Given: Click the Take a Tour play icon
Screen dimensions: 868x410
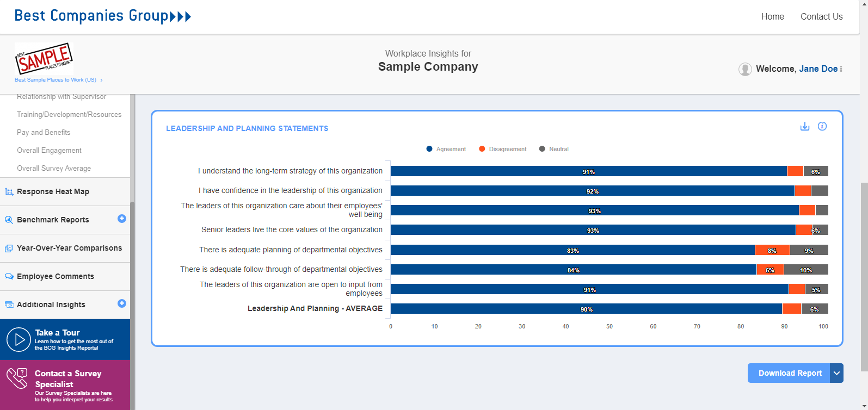Looking at the screenshot, I should pyautogui.click(x=19, y=340).
